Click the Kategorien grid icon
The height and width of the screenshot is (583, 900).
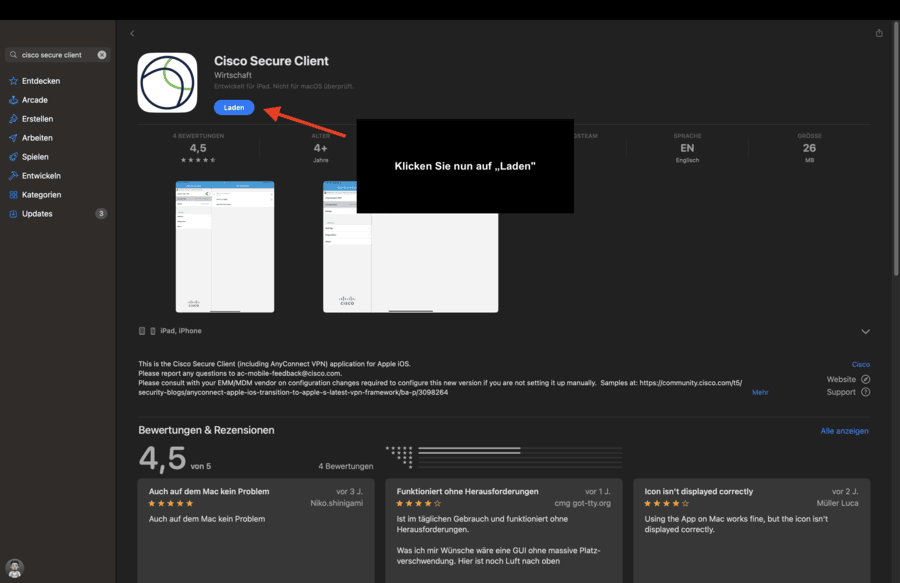point(13,195)
